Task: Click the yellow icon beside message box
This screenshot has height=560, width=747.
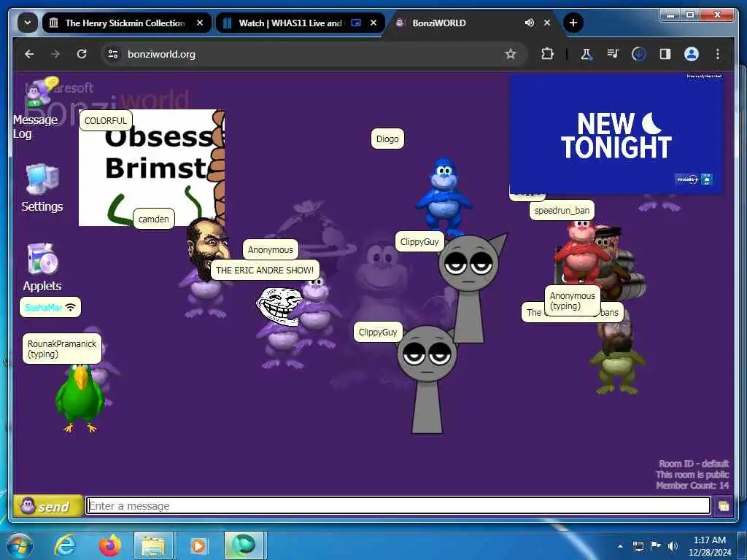Action: point(723,506)
